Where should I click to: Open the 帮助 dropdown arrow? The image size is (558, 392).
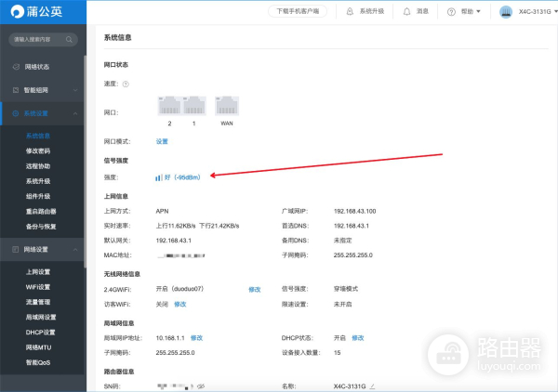pyautogui.click(x=478, y=11)
